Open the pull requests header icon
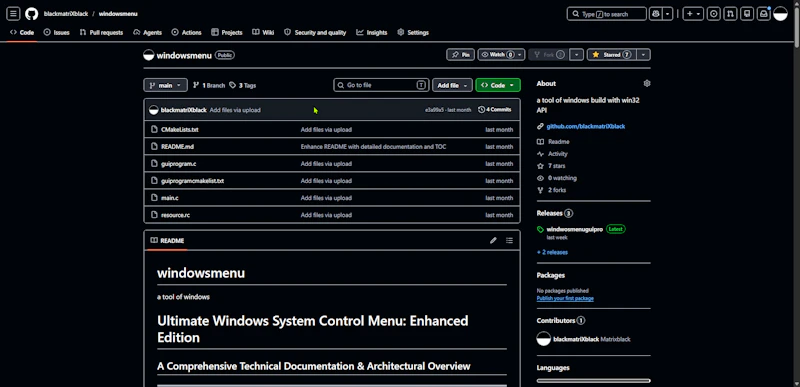 coord(730,14)
